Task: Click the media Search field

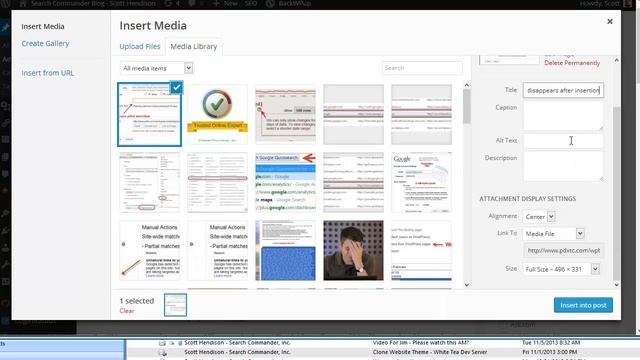Action: point(422,68)
